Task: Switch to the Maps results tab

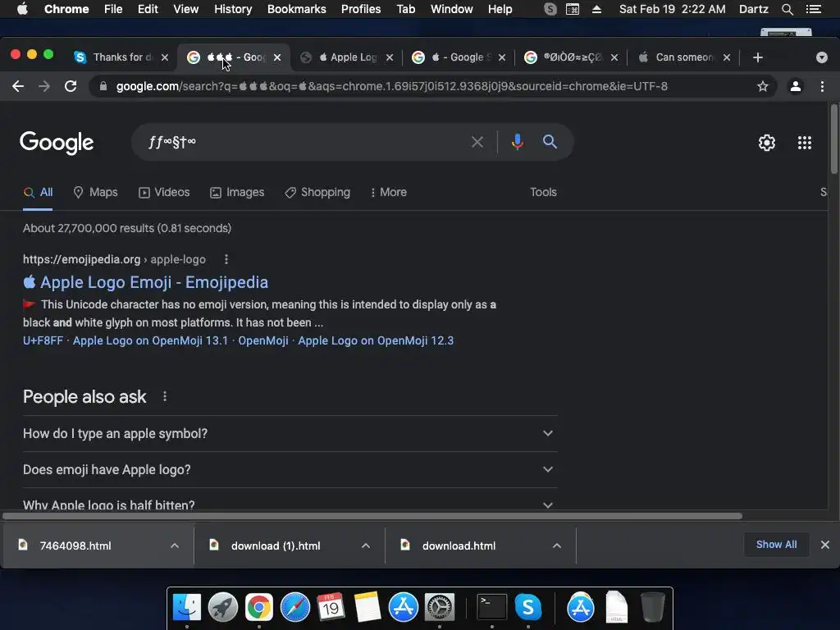Action: 95,192
